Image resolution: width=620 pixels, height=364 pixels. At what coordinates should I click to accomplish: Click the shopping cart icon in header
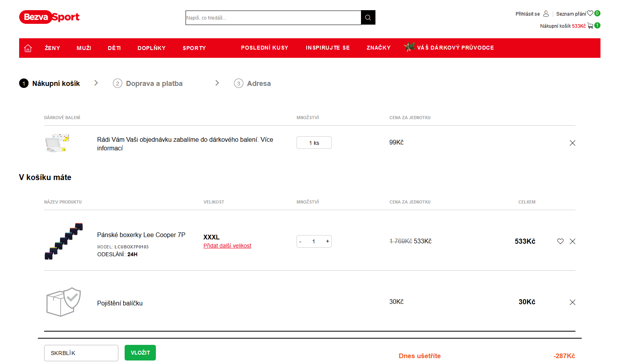click(x=590, y=26)
